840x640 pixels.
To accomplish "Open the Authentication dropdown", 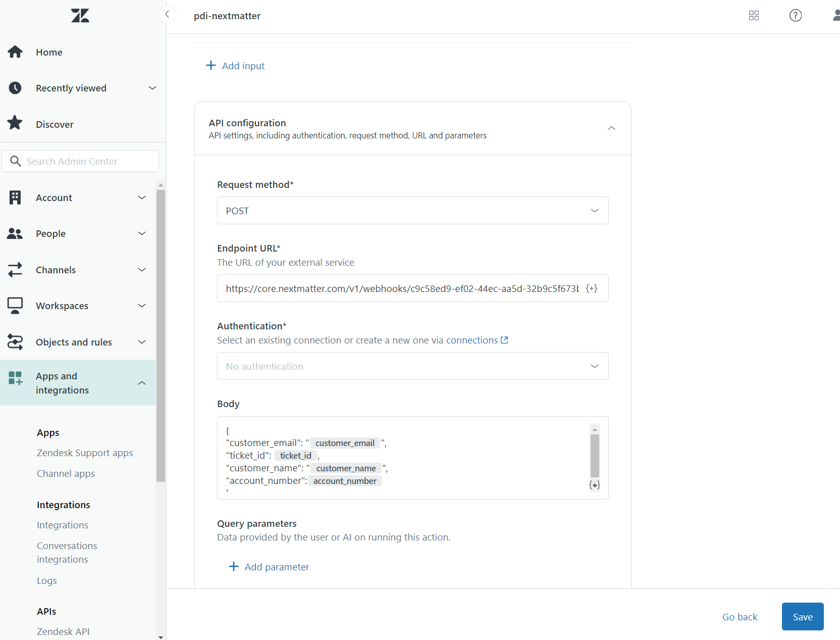I will (413, 366).
